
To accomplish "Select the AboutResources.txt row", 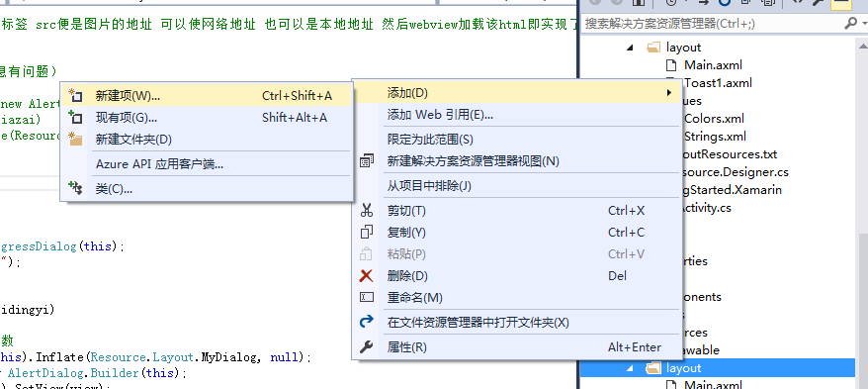I will click(x=730, y=154).
